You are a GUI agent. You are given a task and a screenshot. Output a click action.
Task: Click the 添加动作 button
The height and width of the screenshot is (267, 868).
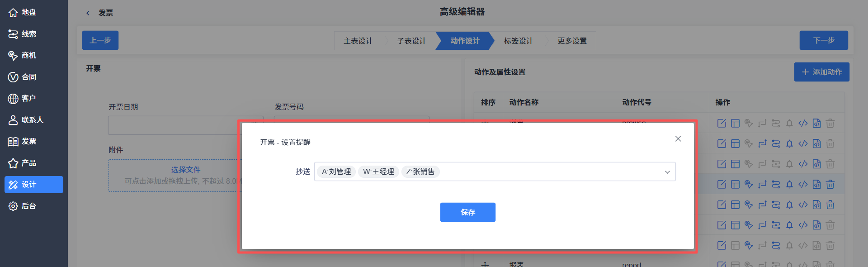pyautogui.click(x=822, y=72)
